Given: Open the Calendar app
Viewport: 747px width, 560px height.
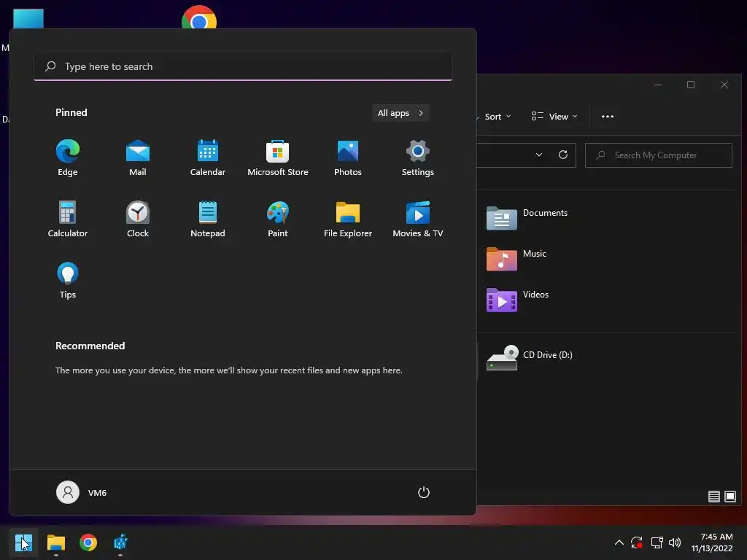Looking at the screenshot, I should [208, 158].
